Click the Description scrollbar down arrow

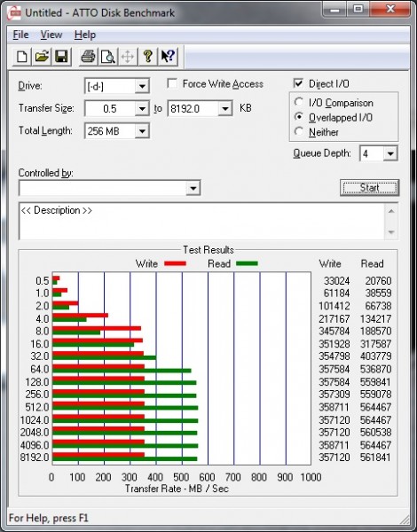point(391,232)
